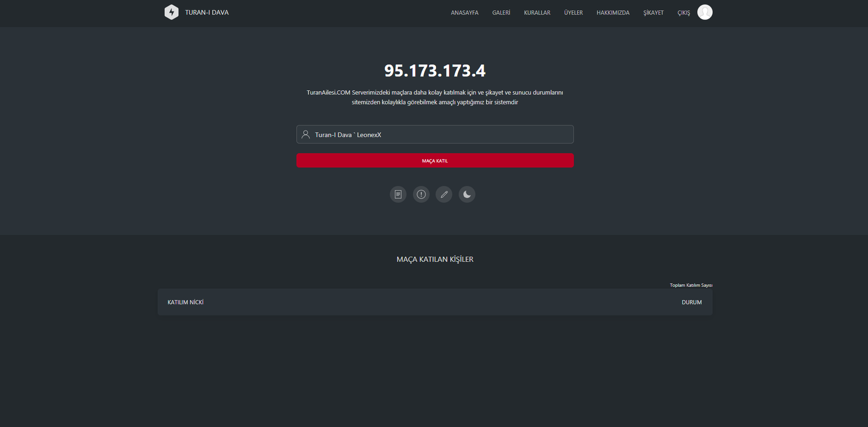Toggle dark mode with moon icon
This screenshot has width=868, height=427.
(467, 195)
